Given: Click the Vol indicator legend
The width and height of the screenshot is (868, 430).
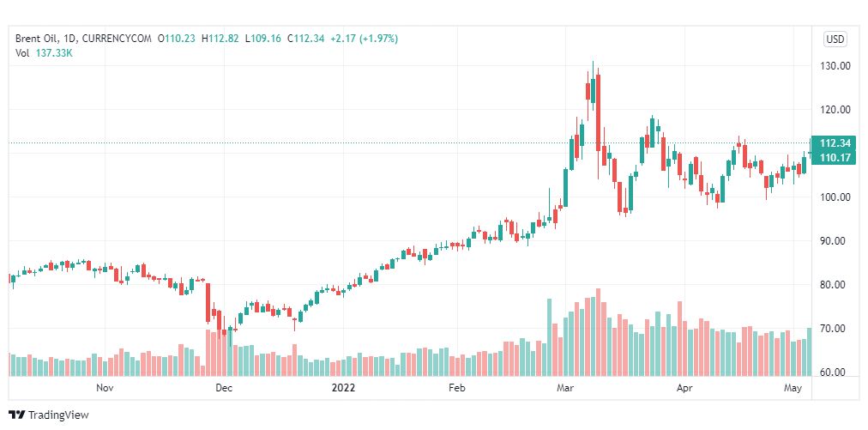Looking at the screenshot, I should 22,54.
